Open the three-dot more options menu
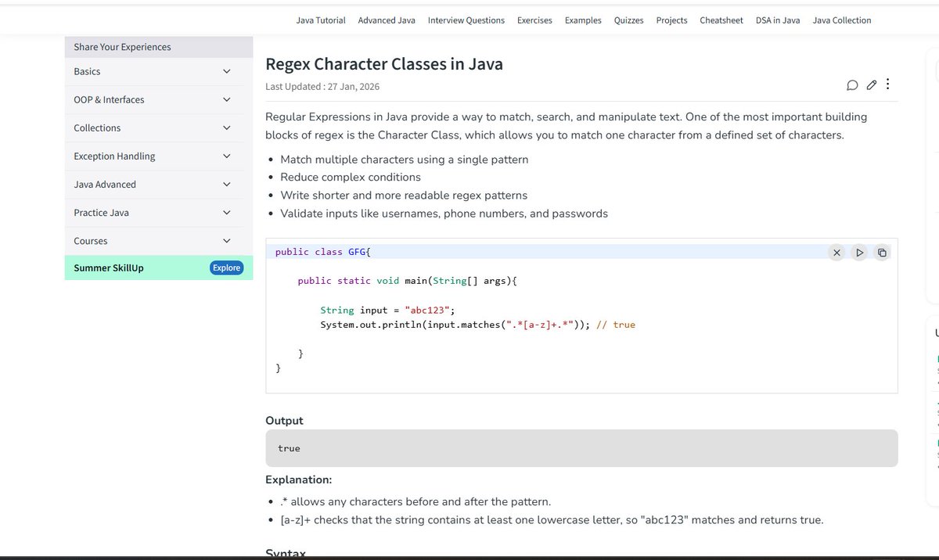The image size is (939, 560). [x=887, y=84]
